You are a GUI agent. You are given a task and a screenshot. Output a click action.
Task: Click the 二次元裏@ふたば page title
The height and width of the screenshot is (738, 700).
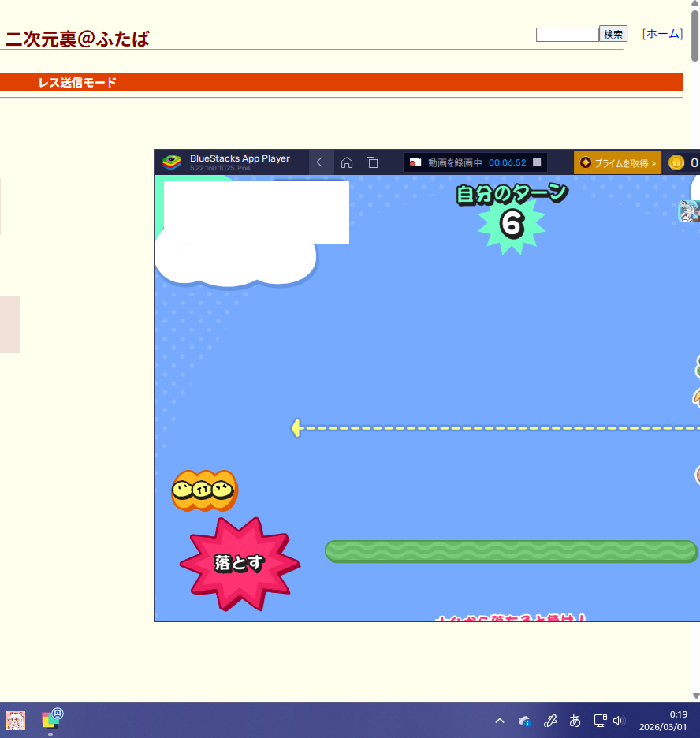[x=77, y=39]
